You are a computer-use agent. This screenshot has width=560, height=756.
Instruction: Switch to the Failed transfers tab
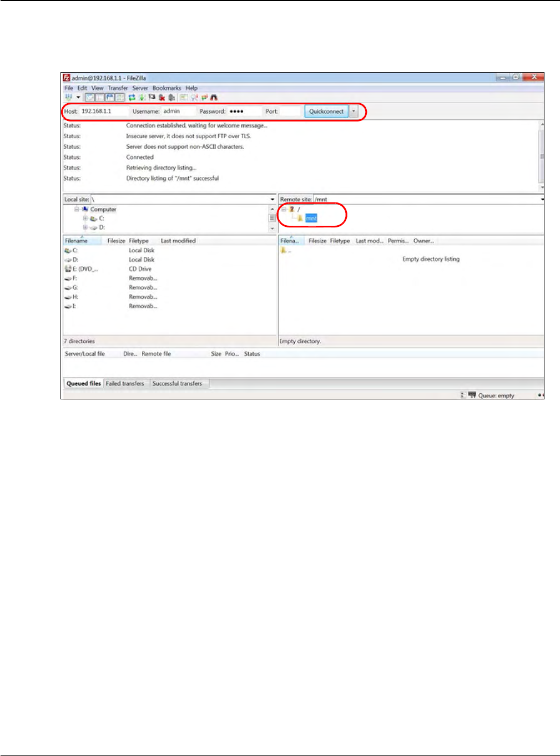coord(125,383)
